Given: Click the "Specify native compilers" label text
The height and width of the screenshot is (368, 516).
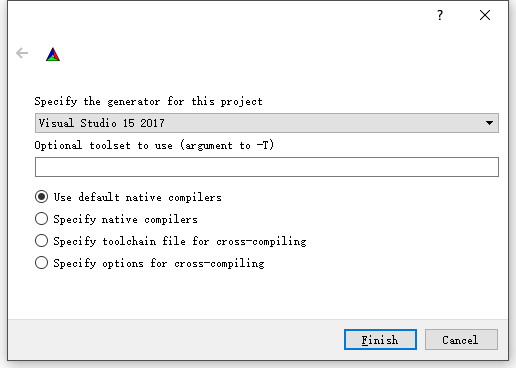Looking at the screenshot, I should click(x=125, y=219).
